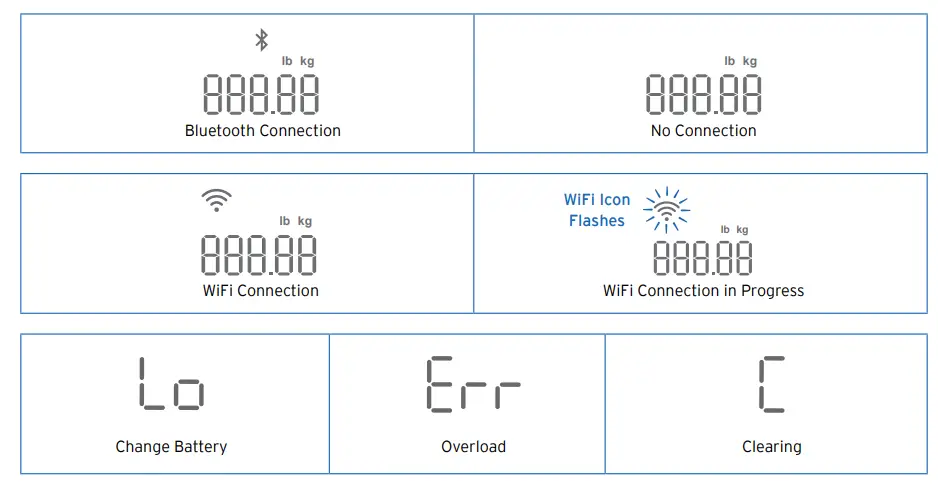The height and width of the screenshot is (489, 938).
Task: Click digits above WiFi Connection in Progress
Action: point(702,258)
